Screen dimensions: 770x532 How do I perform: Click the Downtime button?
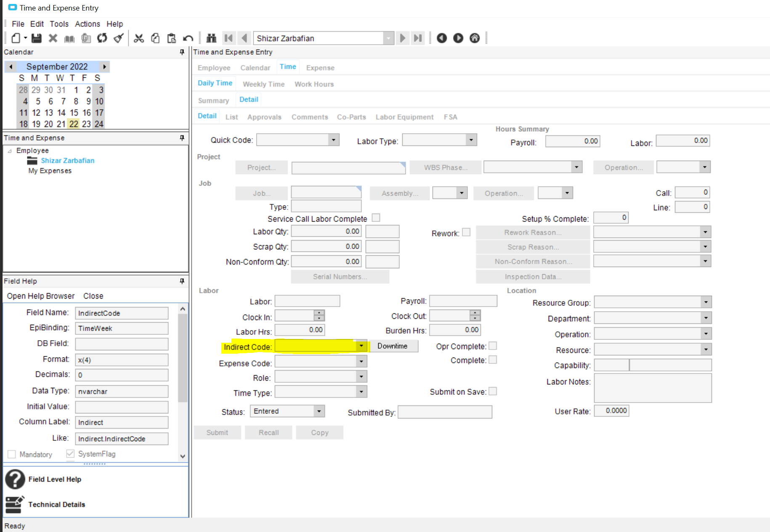click(392, 346)
